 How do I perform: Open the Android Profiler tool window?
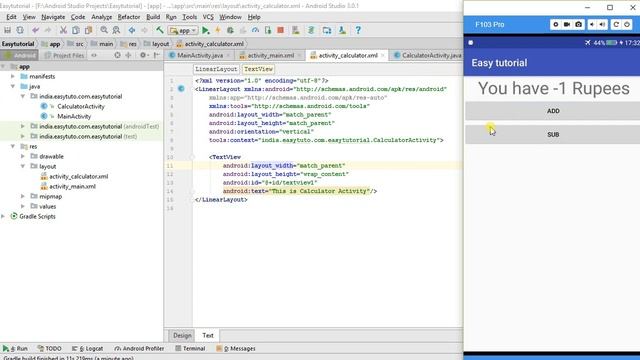point(139,349)
